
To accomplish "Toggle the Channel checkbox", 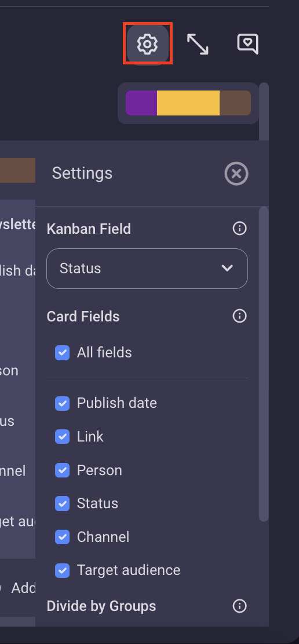I will point(63,537).
